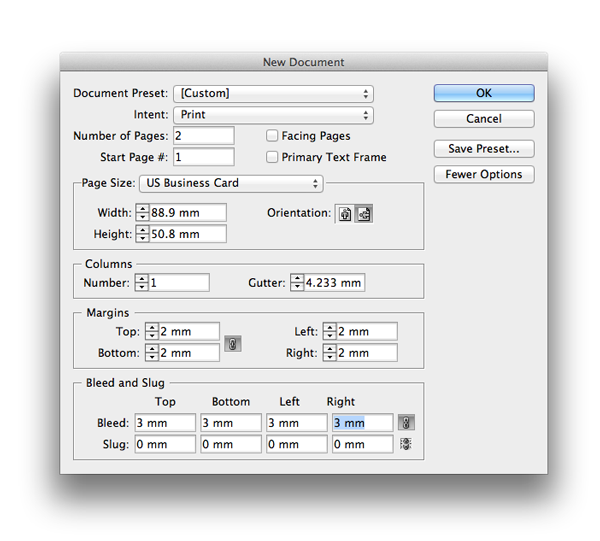Click the Left margin field
600x541 pixels.
(367, 331)
